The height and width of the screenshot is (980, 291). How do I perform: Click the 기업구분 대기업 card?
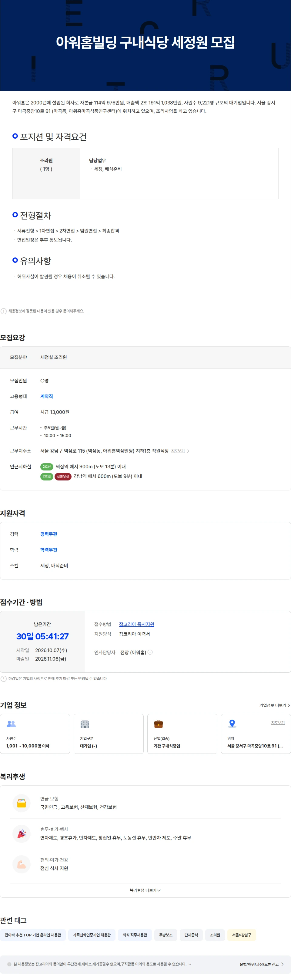click(x=109, y=734)
